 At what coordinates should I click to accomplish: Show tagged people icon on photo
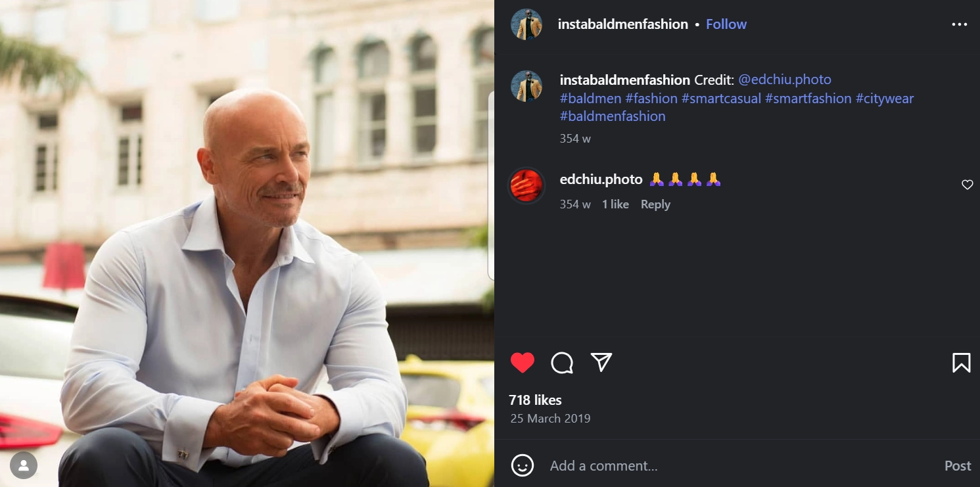pos(24,465)
